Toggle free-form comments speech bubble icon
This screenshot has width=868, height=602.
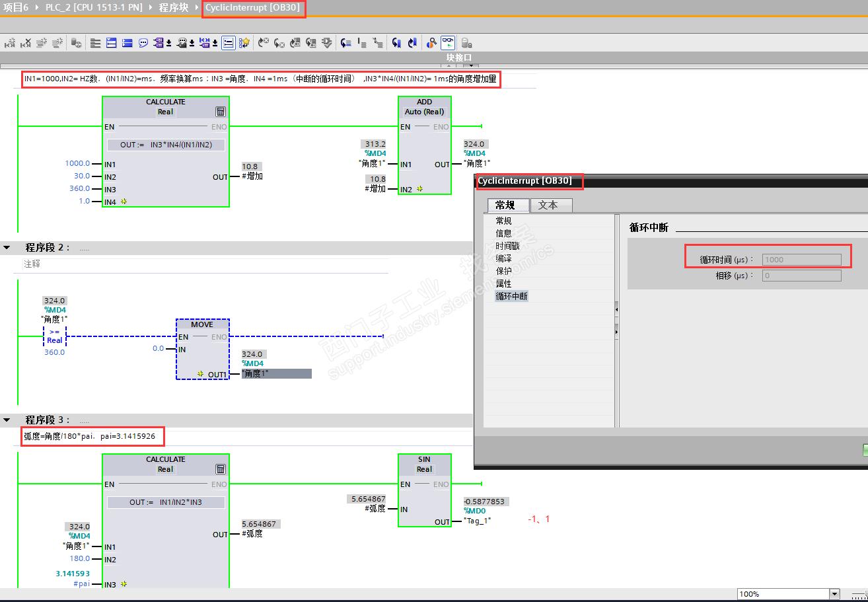(x=143, y=43)
